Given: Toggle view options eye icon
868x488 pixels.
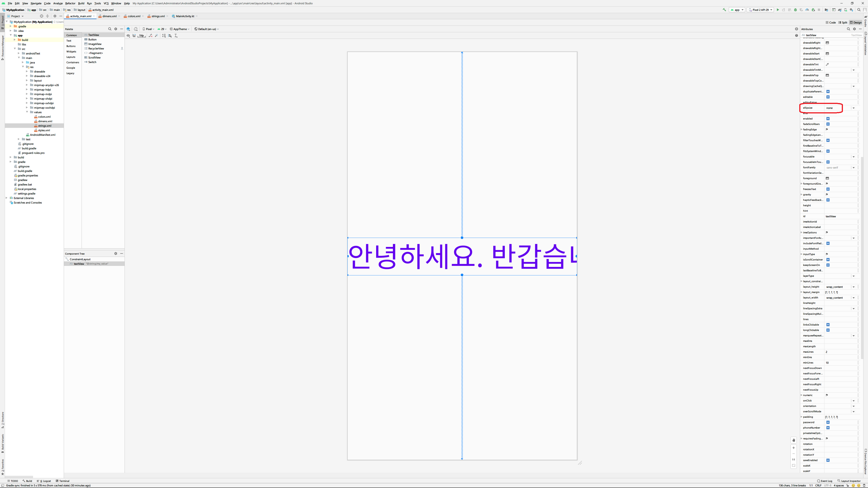Looking at the screenshot, I should 128,36.
